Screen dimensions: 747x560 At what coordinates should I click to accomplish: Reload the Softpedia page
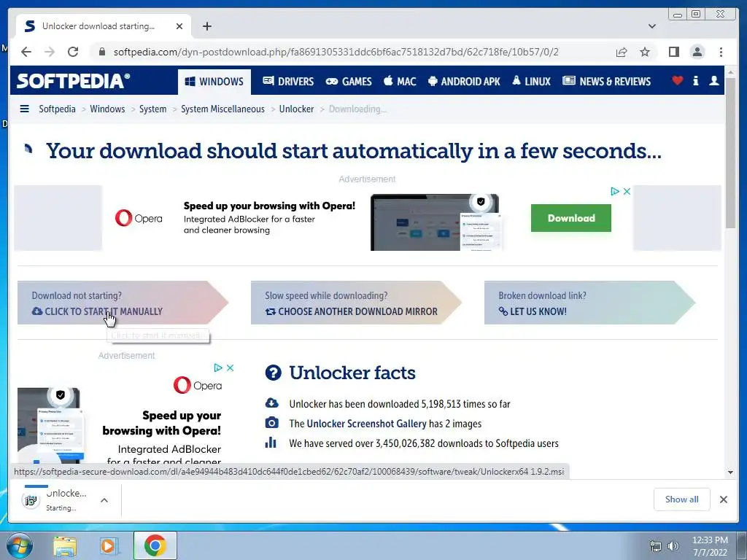coord(73,52)
